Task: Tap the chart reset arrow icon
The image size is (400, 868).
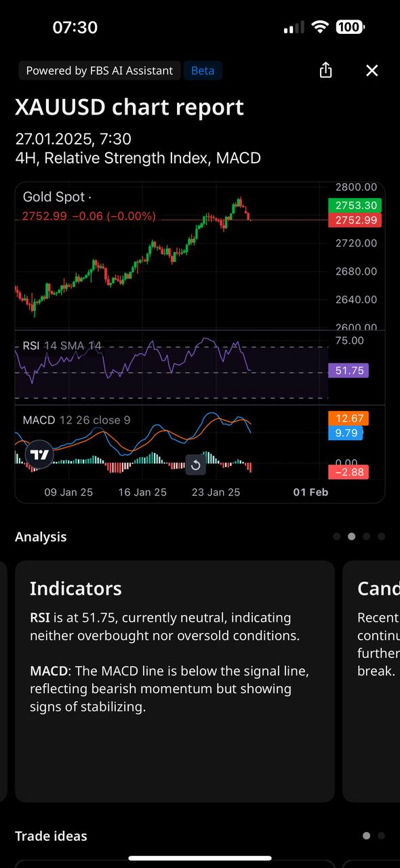Action: pos(195,465)
